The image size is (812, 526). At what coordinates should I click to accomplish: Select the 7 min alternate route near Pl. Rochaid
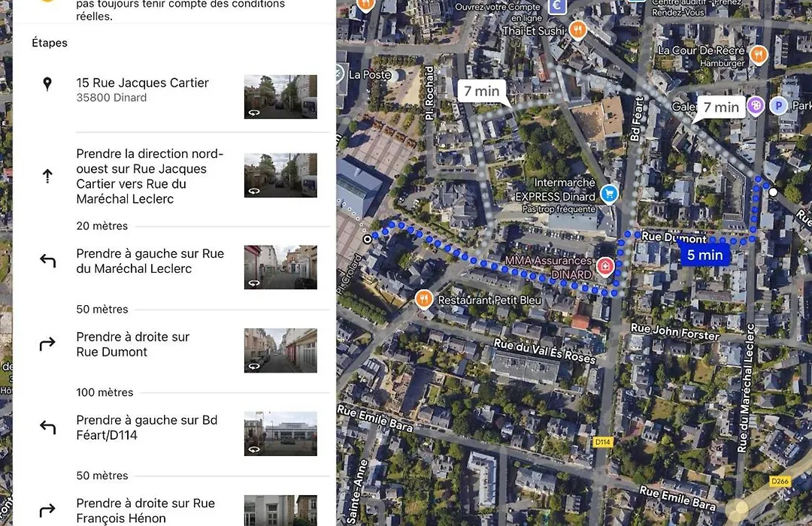coord(482,91)
